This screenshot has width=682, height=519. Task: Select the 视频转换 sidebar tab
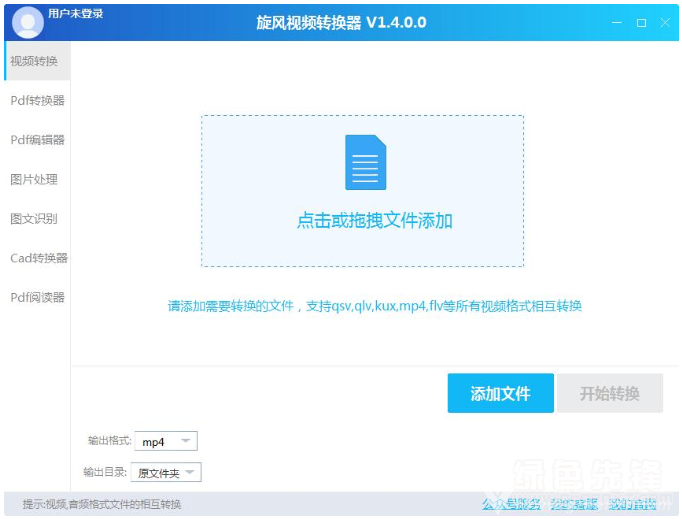click(37, 61)
